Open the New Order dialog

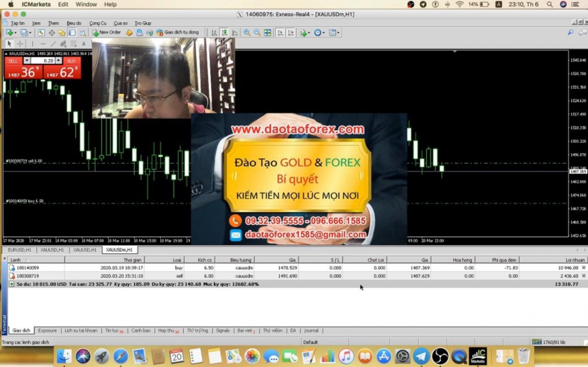106,32
